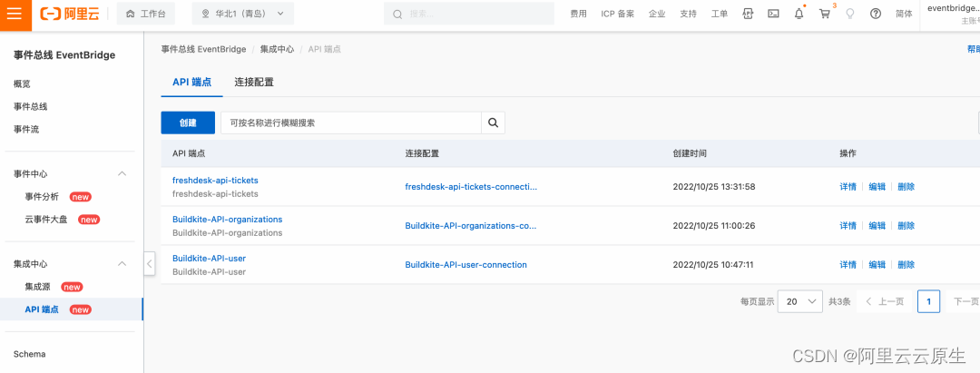Viewport: 980px width, 373px height.
Task: Open the 企业 menu
Action: pyautogui.click(x=657, y=14)
